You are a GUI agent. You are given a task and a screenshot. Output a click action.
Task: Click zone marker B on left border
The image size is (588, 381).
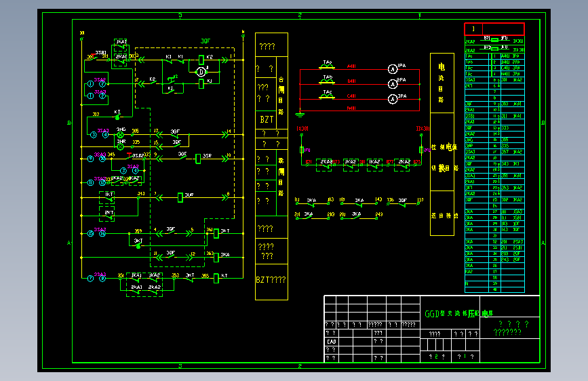click(69, 123)
